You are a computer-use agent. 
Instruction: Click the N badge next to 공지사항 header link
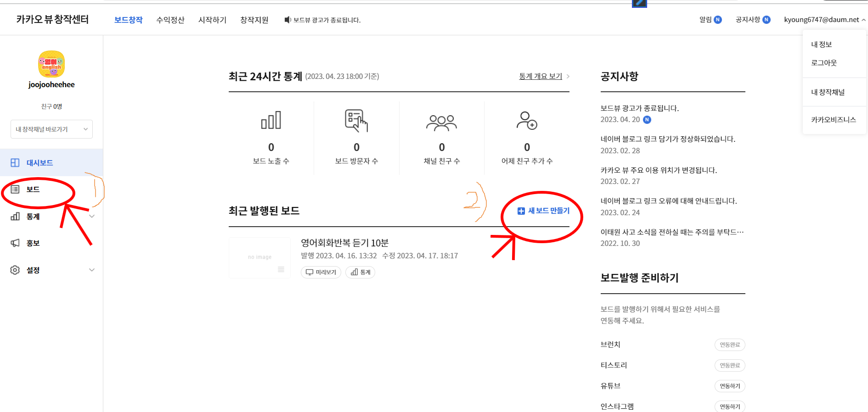767,20
